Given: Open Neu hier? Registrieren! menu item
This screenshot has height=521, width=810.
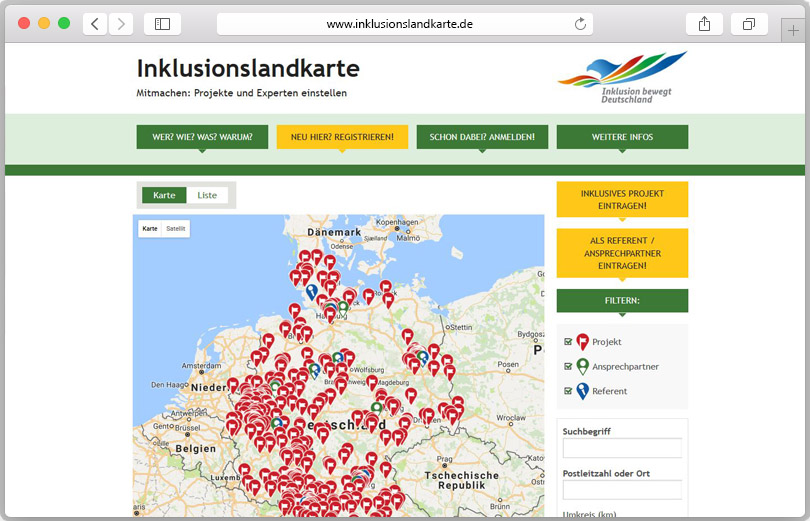Looking at the screenshot, I should tap(342, 137).
